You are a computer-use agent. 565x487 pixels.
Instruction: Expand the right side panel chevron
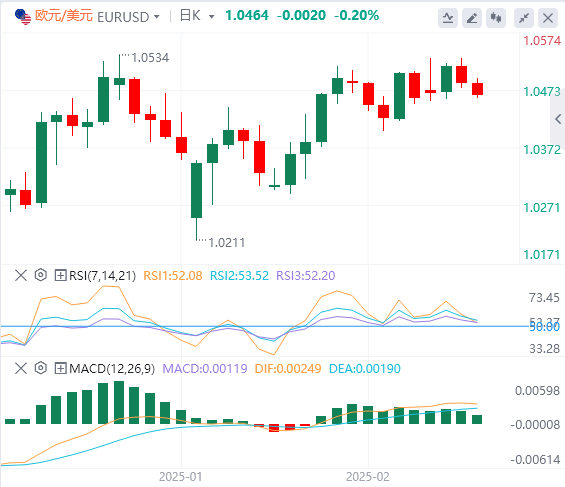point(558,119)
